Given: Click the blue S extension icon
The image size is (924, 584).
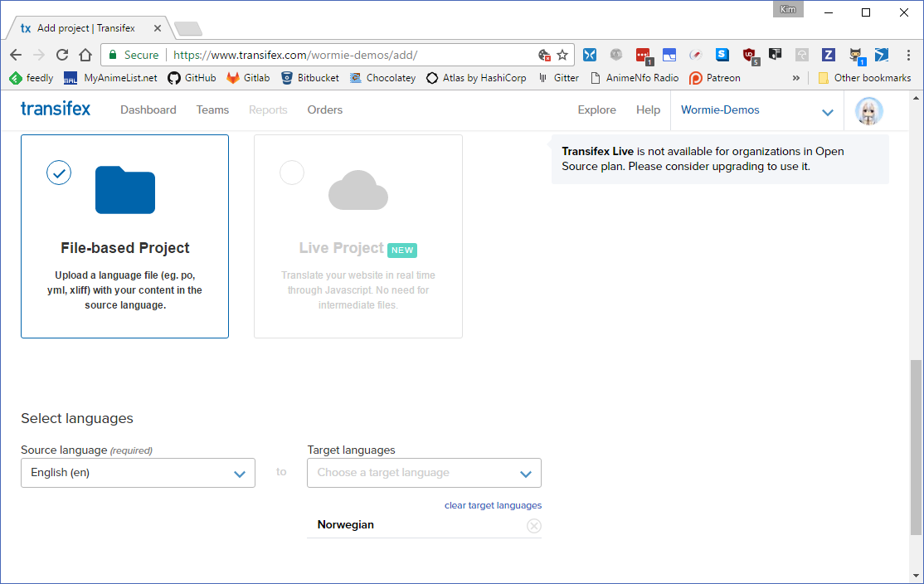Looking at the screenshot, I should click(x=722, y=55).
